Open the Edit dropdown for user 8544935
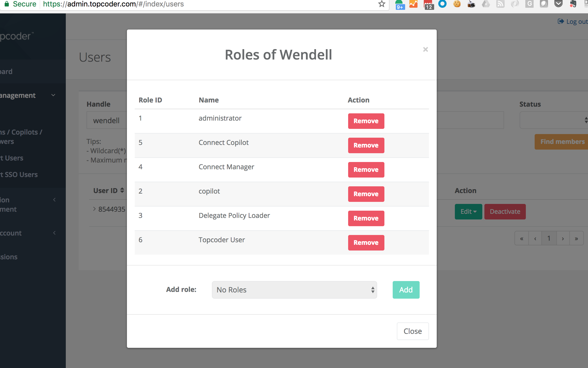 [x=468, y=212]
